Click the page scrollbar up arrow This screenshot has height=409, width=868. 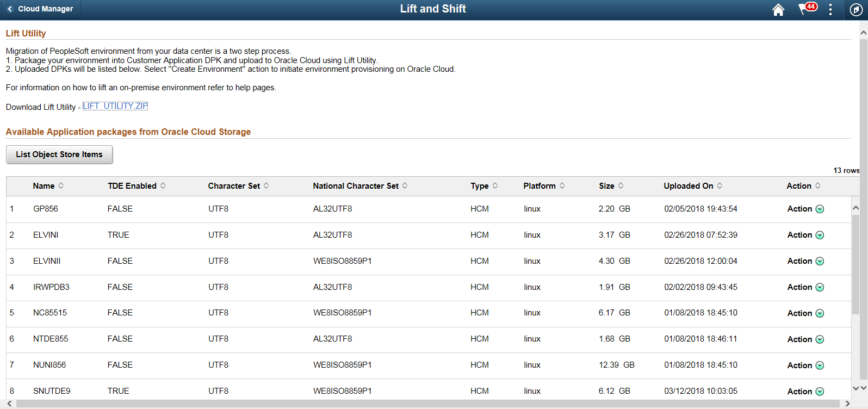point(864,33)
